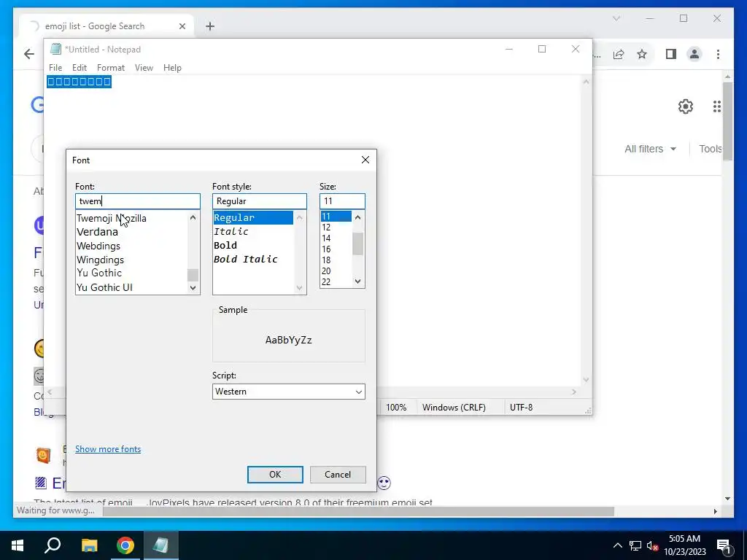This screenshot has width=747, height=560.
Task: Open Notepad's File menu
Action: (55, 68)
